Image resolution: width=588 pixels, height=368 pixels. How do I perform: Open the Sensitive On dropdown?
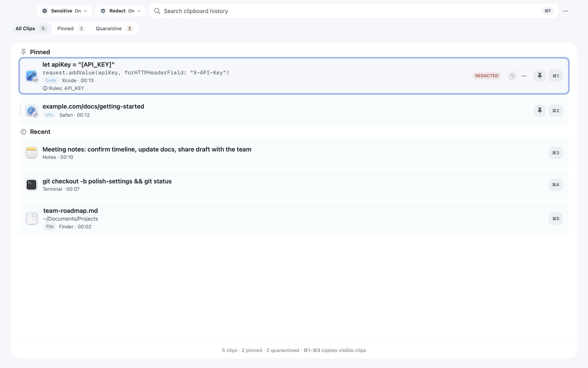64,11
